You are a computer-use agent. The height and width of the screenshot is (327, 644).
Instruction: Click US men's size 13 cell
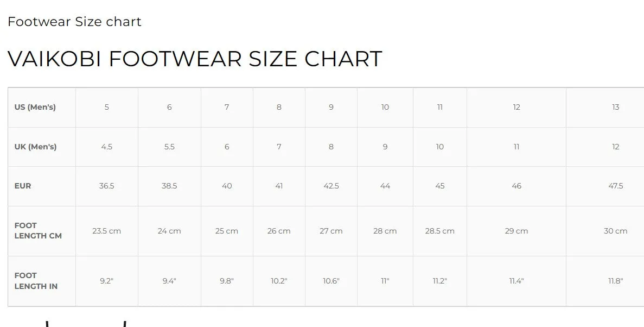(x=605, y=108)
